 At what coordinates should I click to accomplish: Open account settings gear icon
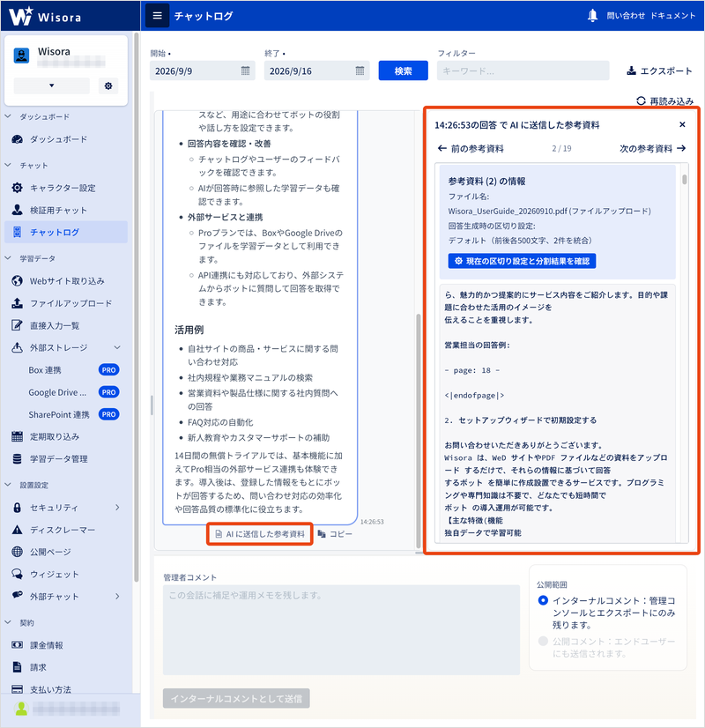pyautogui.click(x=108, y=85)
